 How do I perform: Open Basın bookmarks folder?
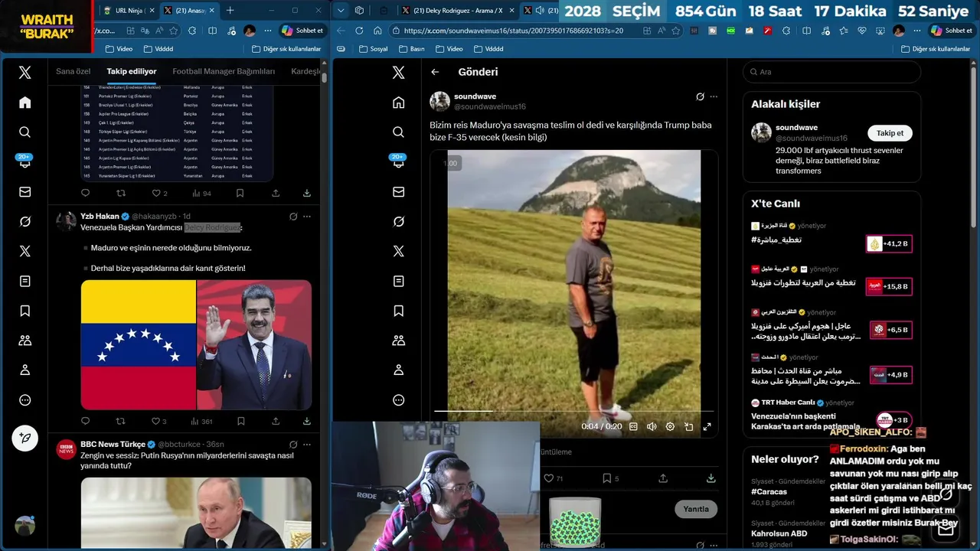pyautogui.click(x=411, y=48)
